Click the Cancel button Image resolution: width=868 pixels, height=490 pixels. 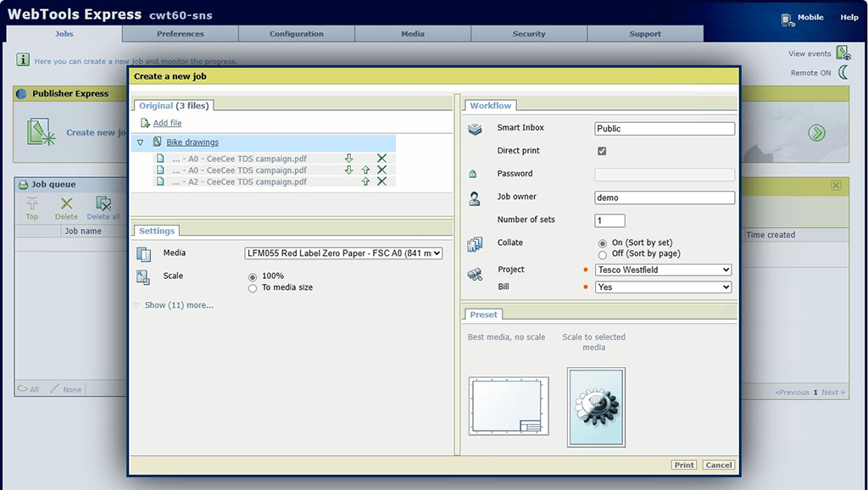point(719,465)
